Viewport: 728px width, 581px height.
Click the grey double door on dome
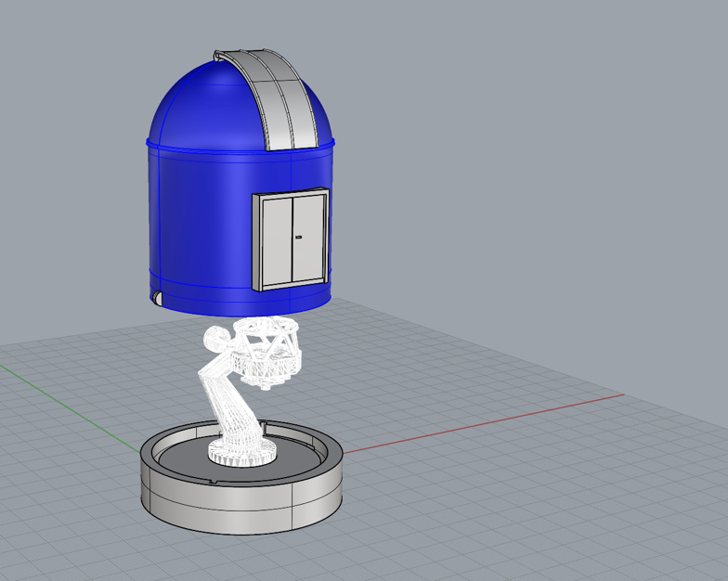pos(292,239)
